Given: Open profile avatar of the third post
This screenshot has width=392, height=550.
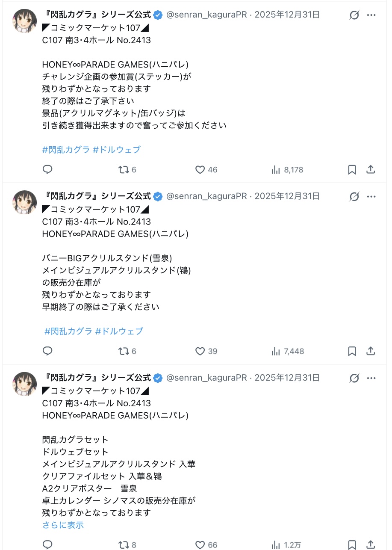Looking at the screenshot, I should 25,384.
